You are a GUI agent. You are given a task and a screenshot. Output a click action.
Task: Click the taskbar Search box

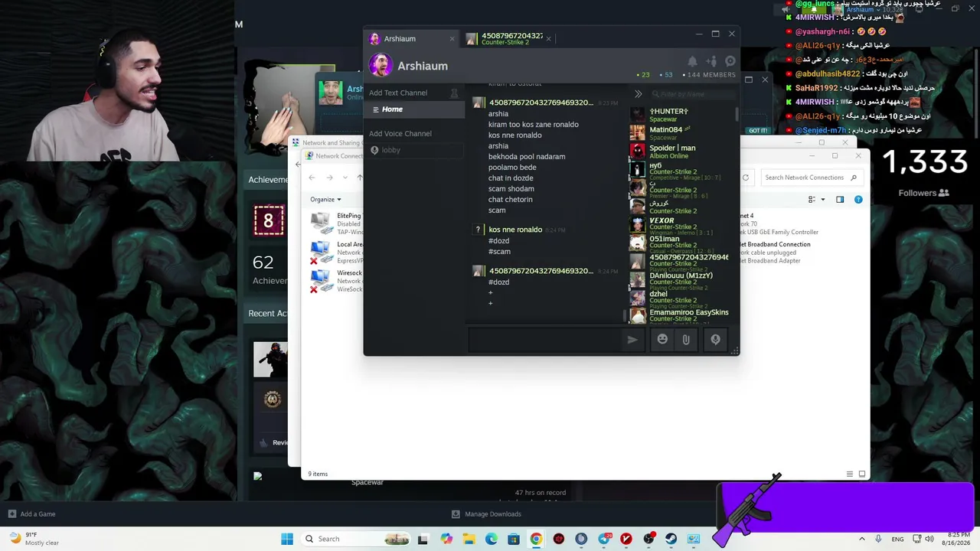tap(356, 539)
